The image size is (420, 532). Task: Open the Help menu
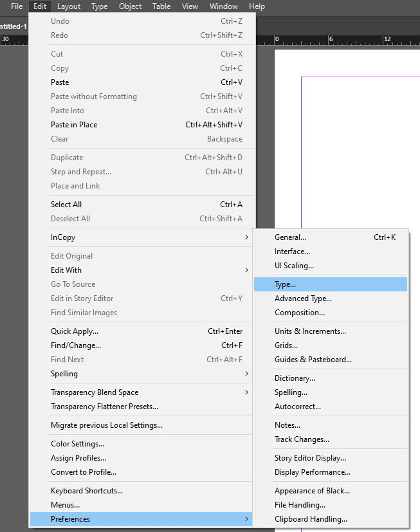click(x=257, y=6)
